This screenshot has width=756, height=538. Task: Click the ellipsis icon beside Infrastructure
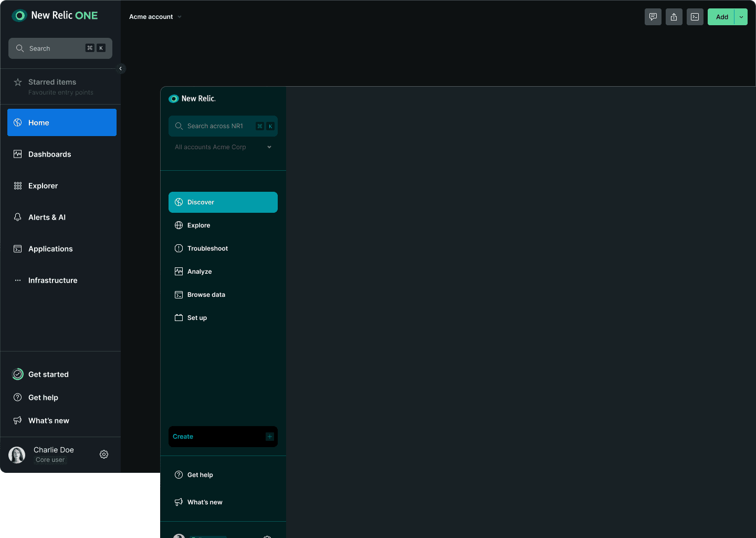[x=18, y=280]
